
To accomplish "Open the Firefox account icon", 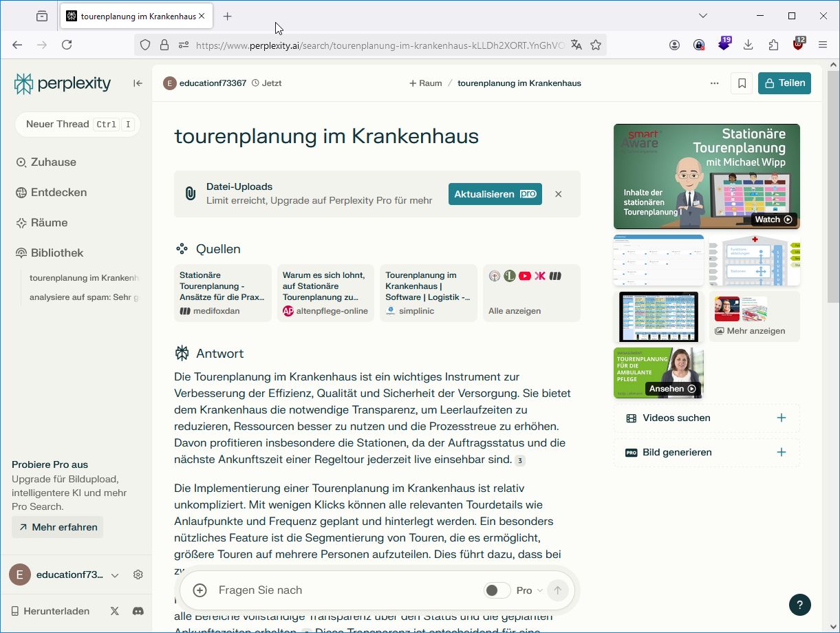I will click(674, 45).
